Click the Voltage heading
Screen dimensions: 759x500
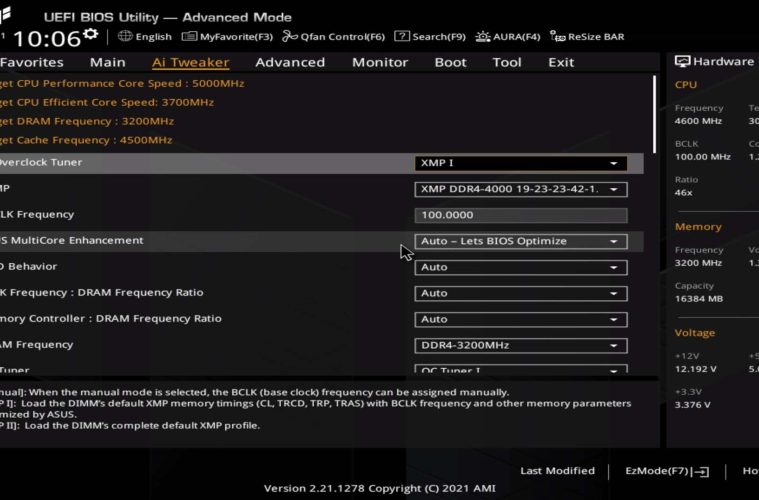tap(695, 333)
